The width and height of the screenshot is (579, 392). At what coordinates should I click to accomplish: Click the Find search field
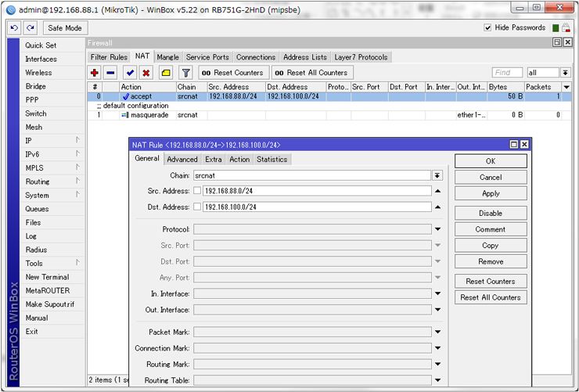click(x=507, y=73)
